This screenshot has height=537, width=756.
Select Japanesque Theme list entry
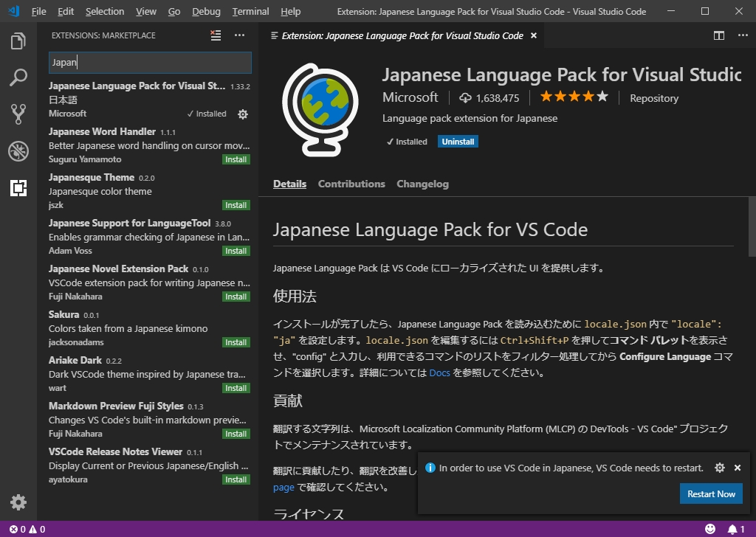pos(149,191)
